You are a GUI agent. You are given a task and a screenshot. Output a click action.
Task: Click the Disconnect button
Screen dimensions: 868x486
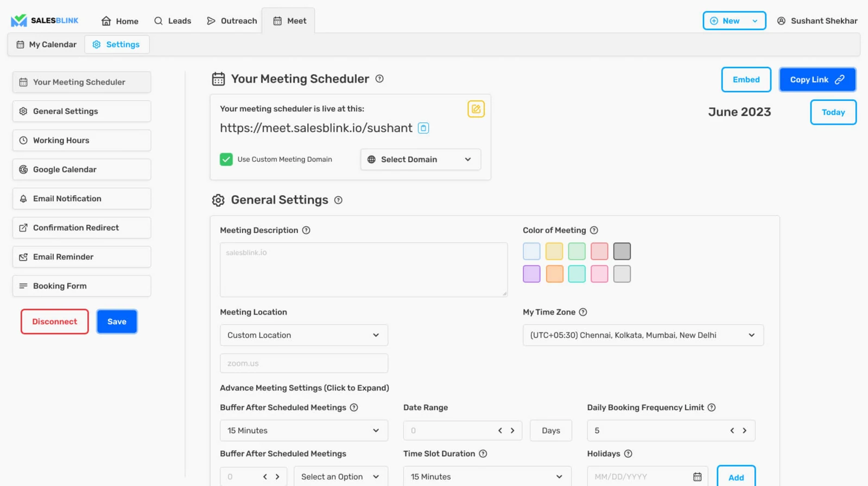click(55, 322)
